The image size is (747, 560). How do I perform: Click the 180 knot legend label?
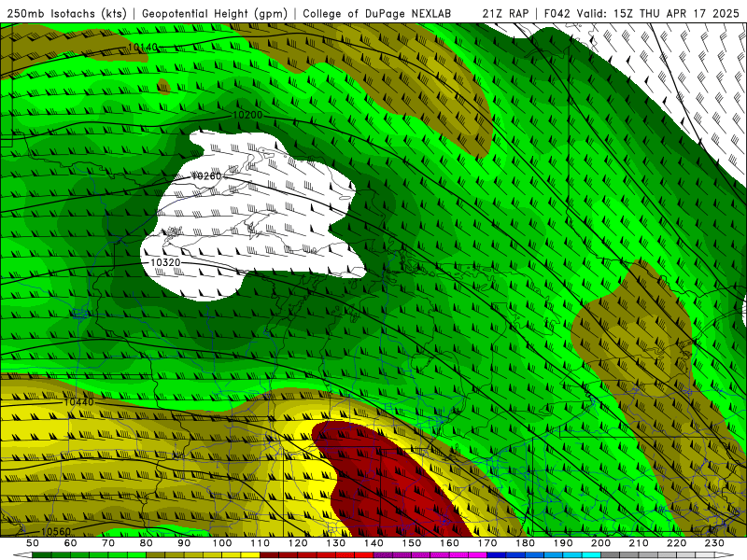tap(525, 543)
